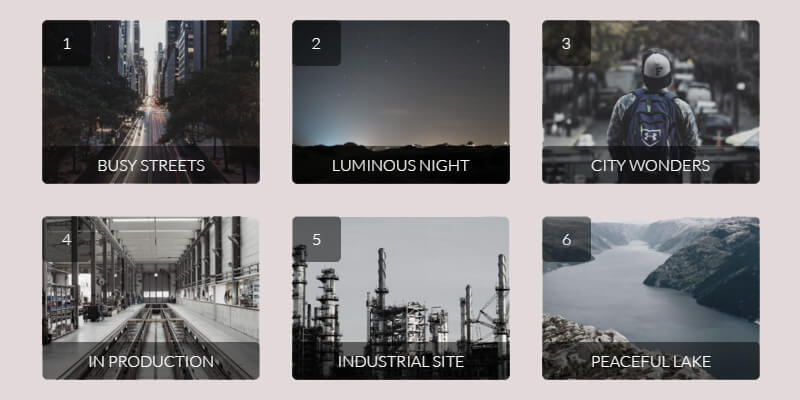Image resolution: width=800 pixels, height=400 pixels.
Task: Click the refinery towers photo
Action: [401, 298]
